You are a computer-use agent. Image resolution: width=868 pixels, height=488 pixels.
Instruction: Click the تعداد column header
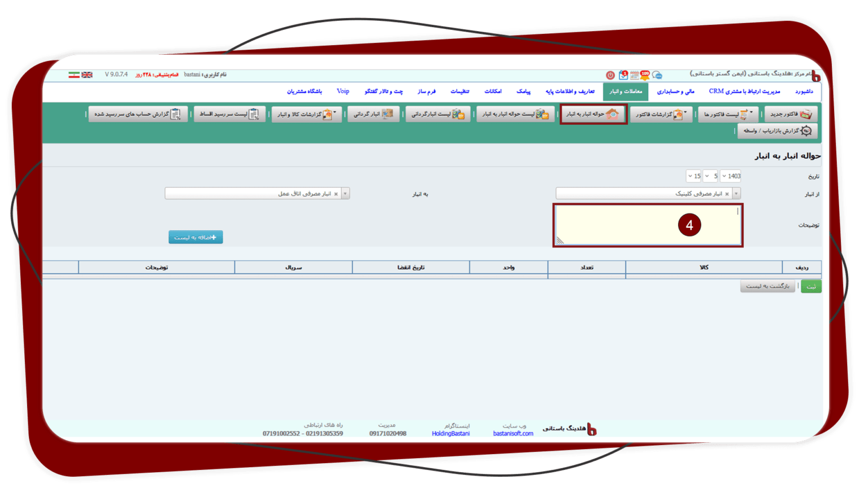[587, 268]
